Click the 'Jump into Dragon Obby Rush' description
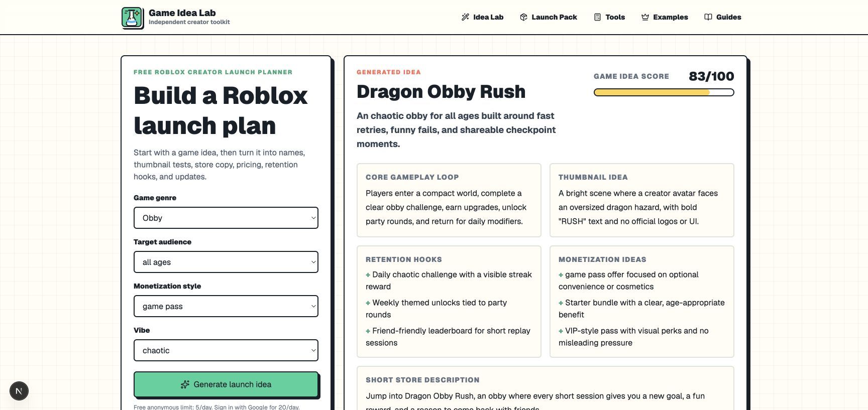Image resolution: width=868 pixels, height=410 pixels. click(x=535, y=401)
